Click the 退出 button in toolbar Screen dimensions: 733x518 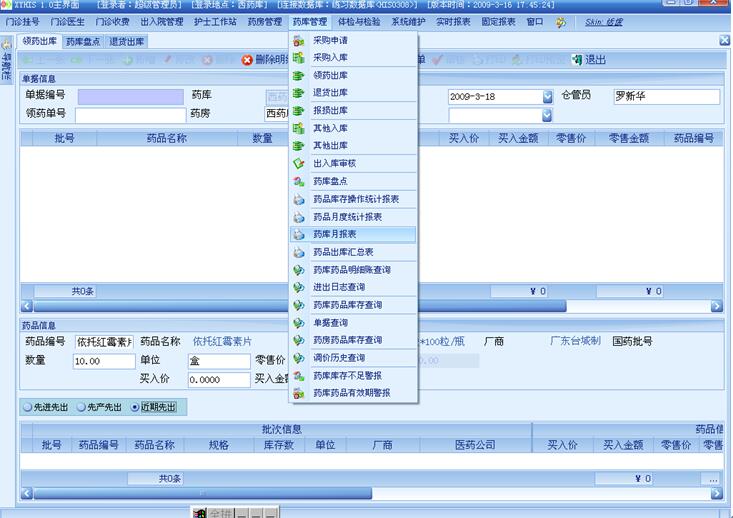coord(589,60)
